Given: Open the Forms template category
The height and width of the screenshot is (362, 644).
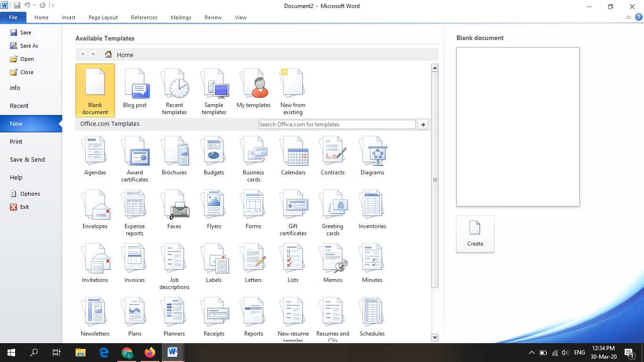Looking at the screenshot, I should tap(254, 210).
